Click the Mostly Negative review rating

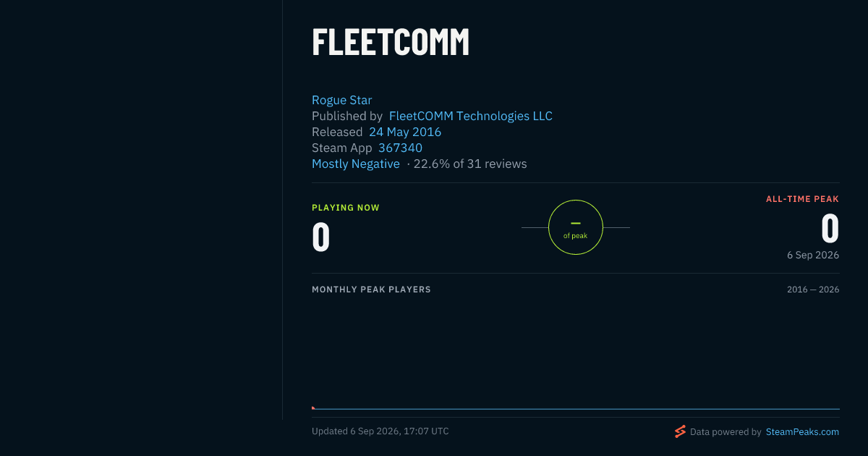356,164
